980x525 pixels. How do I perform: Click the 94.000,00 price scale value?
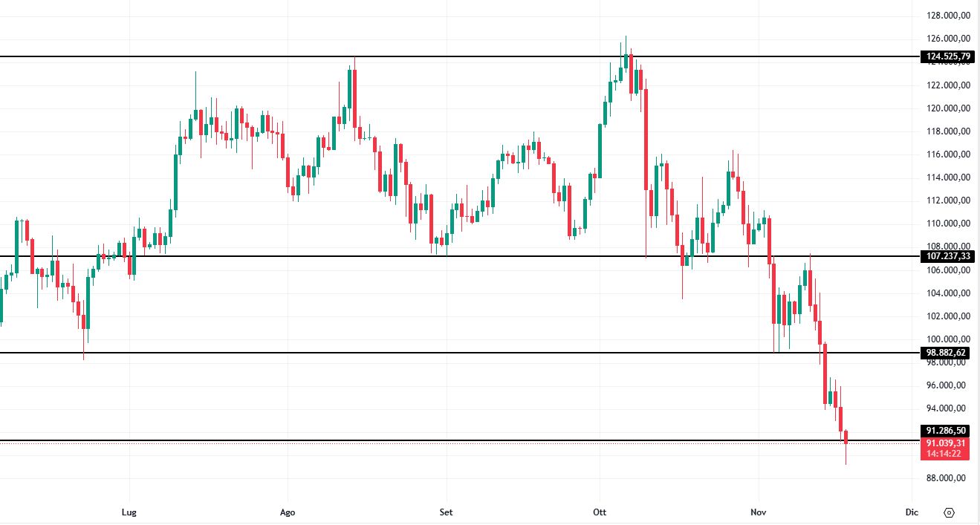[945, 408]
